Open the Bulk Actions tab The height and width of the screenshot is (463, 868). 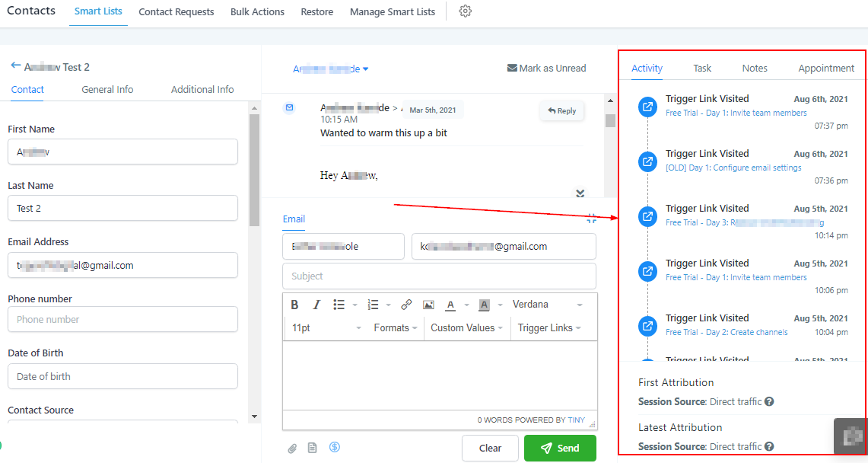pyautogui.click(x=257, y=11)
